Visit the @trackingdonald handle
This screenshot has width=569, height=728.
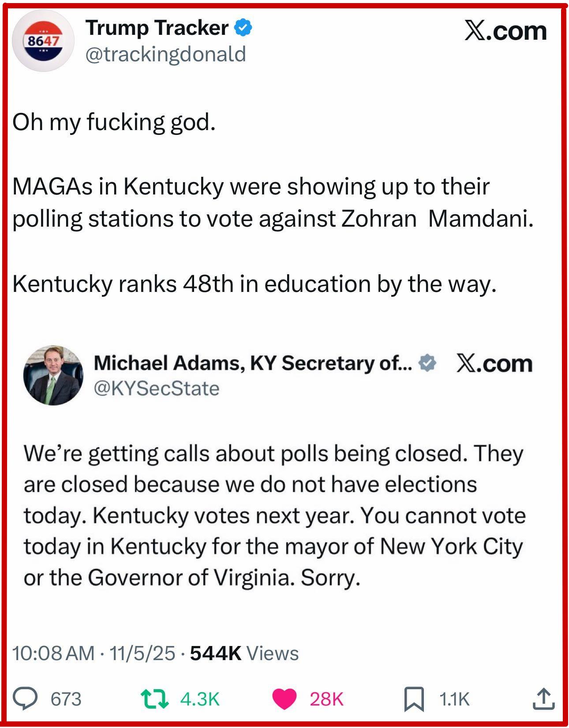[x=165, y=55]
